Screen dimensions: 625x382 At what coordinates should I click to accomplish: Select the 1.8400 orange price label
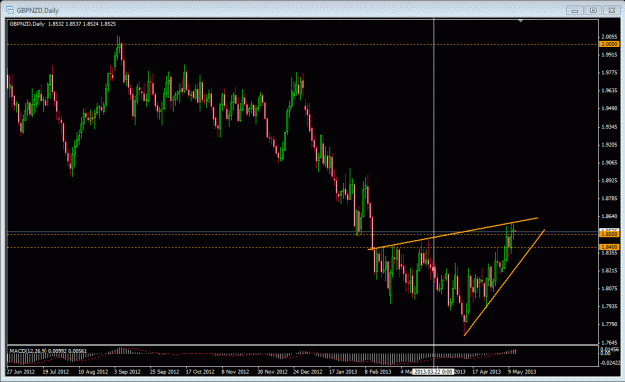(x=609, y=247)
